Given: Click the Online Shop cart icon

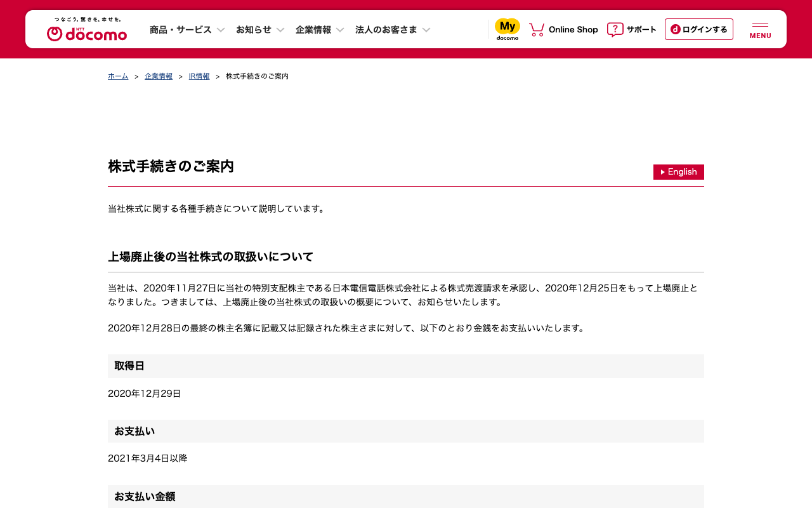Looking at the screenshot, I should [537, 30].
